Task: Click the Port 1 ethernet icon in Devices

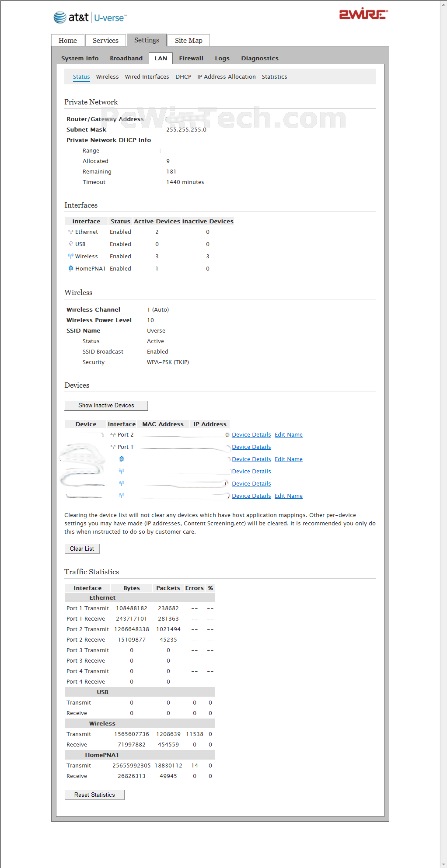Action: 113,447
